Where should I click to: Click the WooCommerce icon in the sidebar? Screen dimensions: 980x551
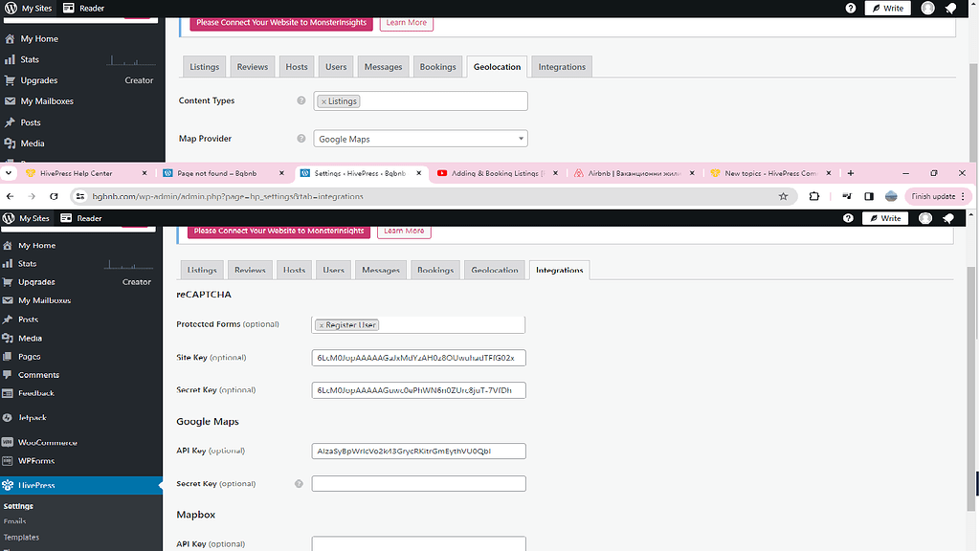(x=8, y=442)
